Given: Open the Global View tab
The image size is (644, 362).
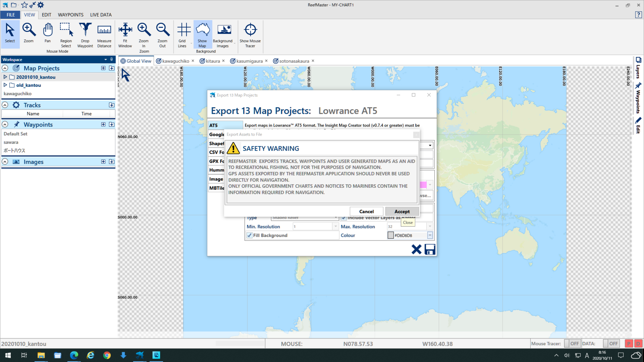Looking at the screenshot, I should pyautogui.click(x=136, y=61).
